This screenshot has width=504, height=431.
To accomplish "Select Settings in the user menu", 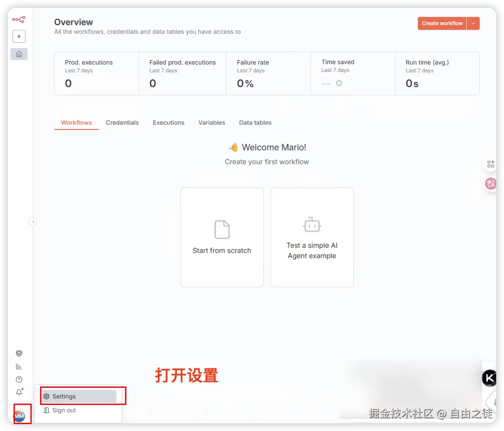I will [x=79, y=396].
